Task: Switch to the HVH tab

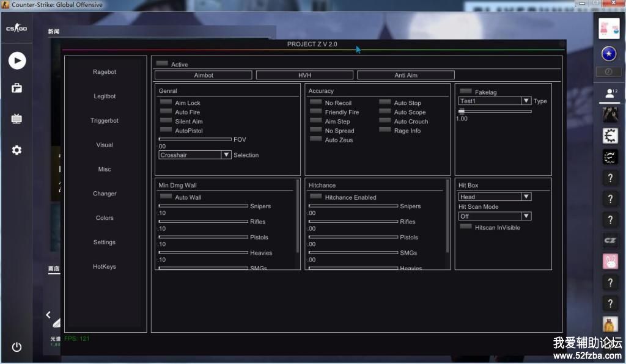Action: point(304,75)
